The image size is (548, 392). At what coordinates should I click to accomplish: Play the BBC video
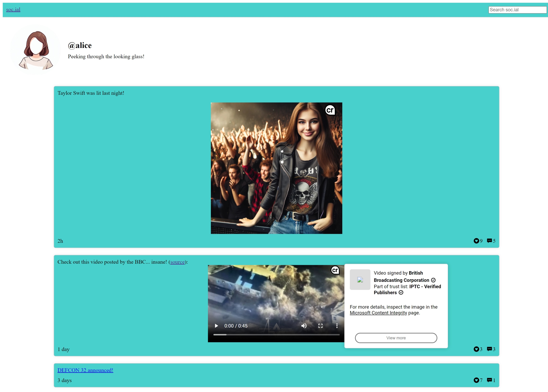[x=216, y=326]
